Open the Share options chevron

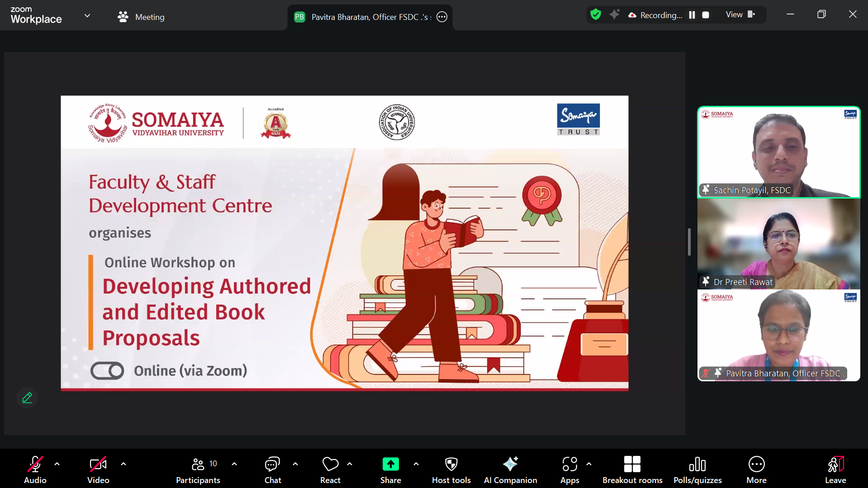[x=416, y=464]
